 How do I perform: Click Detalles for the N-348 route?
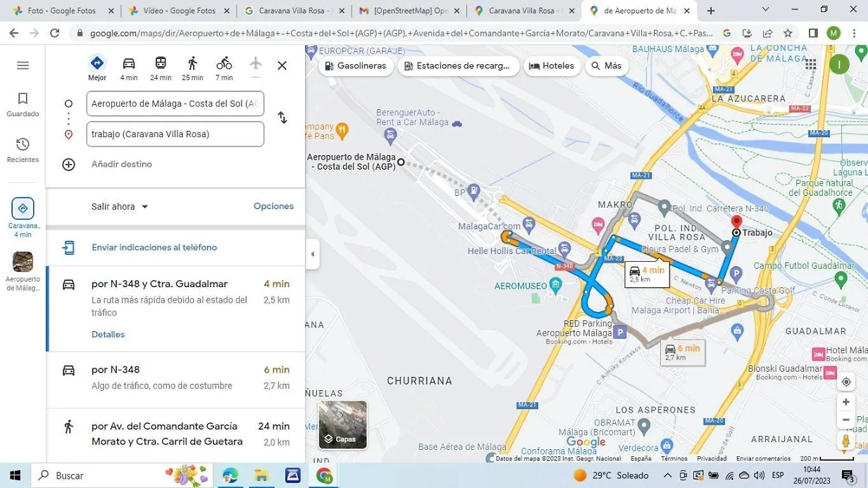[x=108, y=334]
